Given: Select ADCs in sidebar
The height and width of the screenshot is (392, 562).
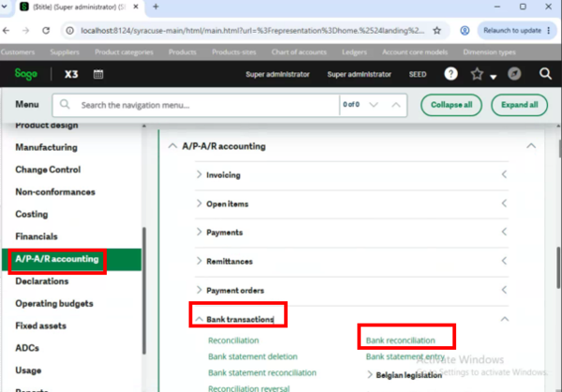Looking at the screenshot, I should pyautogui.click(x=27, y=348).
